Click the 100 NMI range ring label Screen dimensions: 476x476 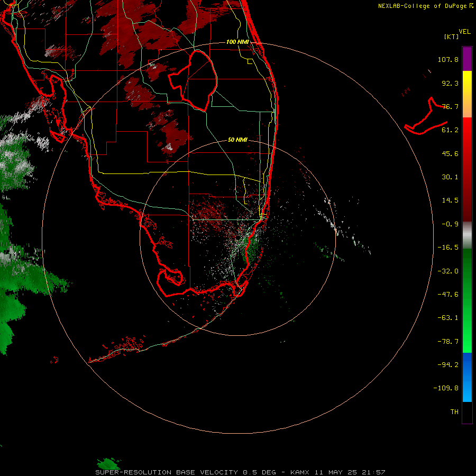coord(237,42)
